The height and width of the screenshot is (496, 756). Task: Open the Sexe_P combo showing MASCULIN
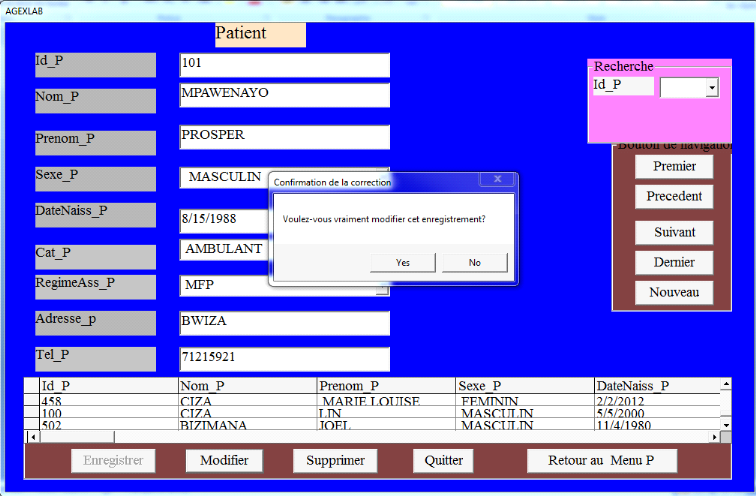pos(224,177)
